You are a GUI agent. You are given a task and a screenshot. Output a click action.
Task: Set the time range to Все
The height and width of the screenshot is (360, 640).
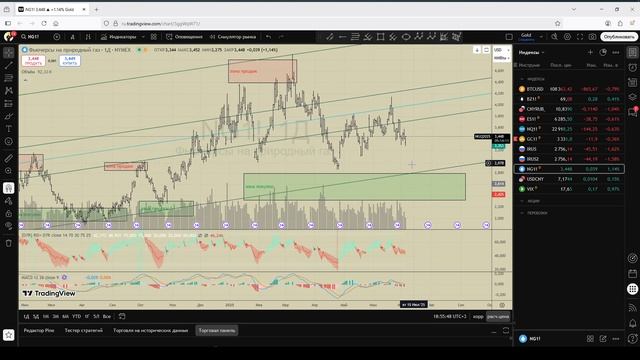tap(107, 316)
